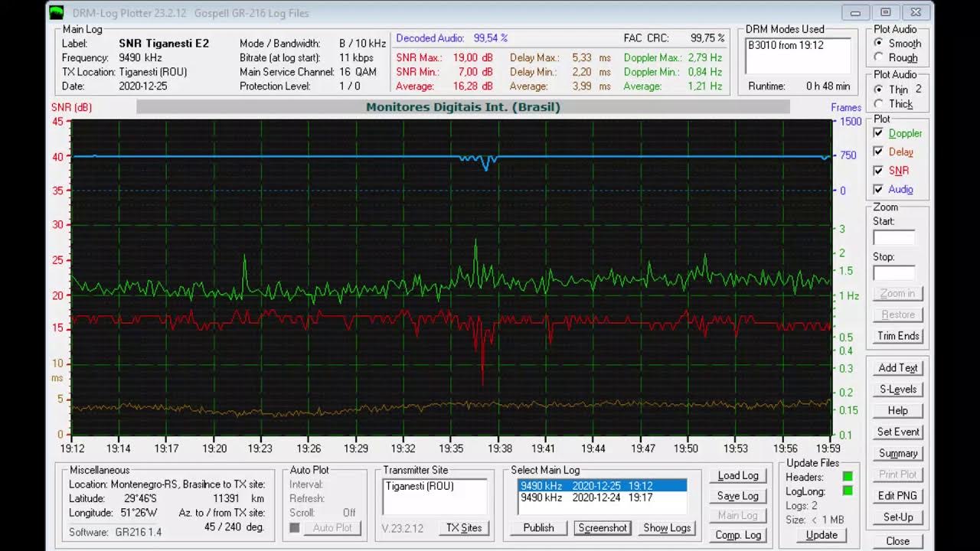Select the 2020-12-24 19:17 log entry
980x551 pixels.
(x=603, y=498)
